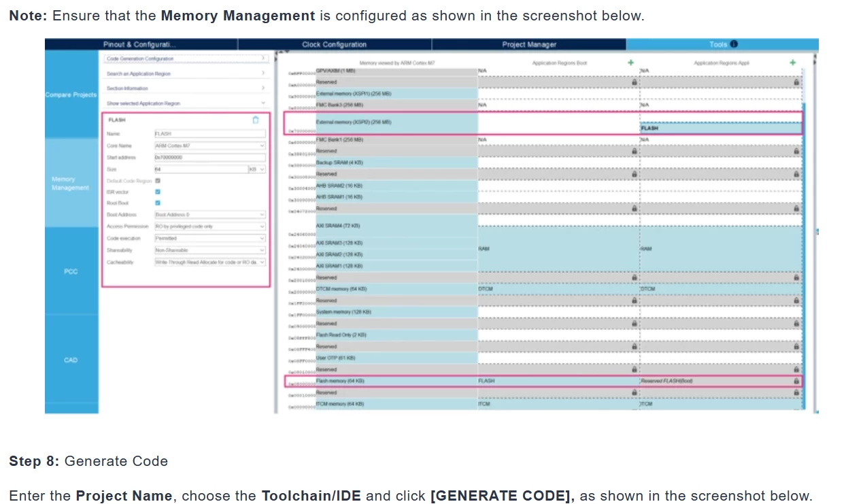This screenshot has height=504, width=846.
Task: Click lock icon on Flash memory Appli row
Action: [796, 381]
